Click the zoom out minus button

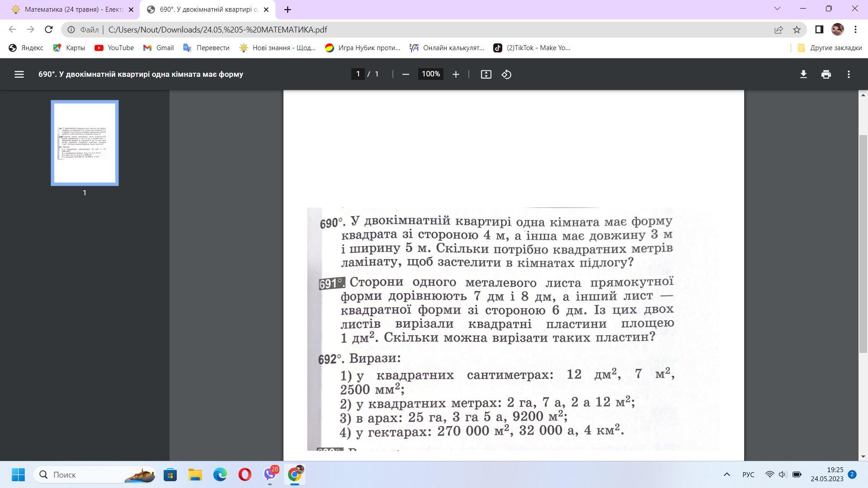[x=406, y=74]
